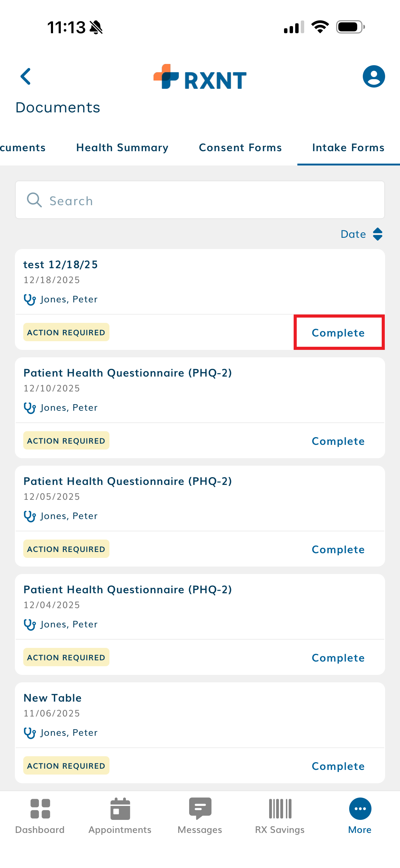The image size is (400, 868).
Task: Switch to Consent Forms tab
Action: (240, 147)
